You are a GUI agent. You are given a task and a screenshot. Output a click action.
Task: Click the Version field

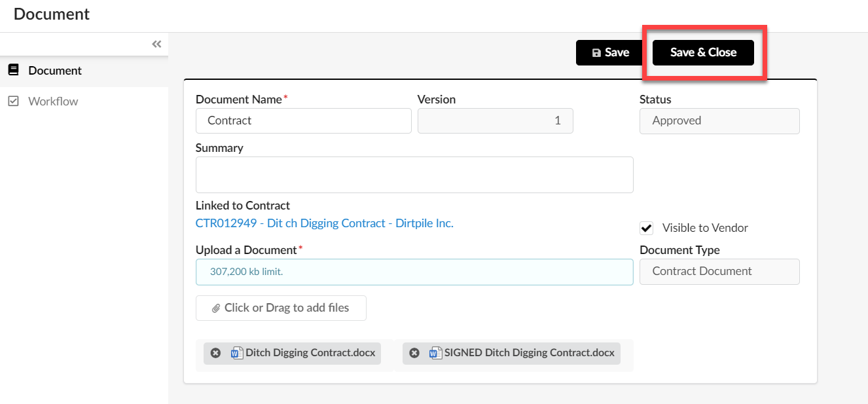coord(496,120)
